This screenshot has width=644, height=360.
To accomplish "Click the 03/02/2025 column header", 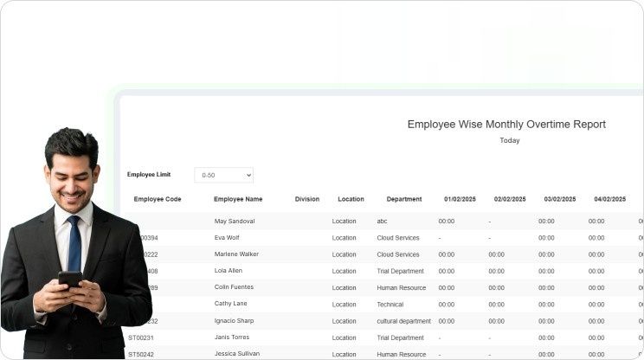I will click(x=560, y=199).
